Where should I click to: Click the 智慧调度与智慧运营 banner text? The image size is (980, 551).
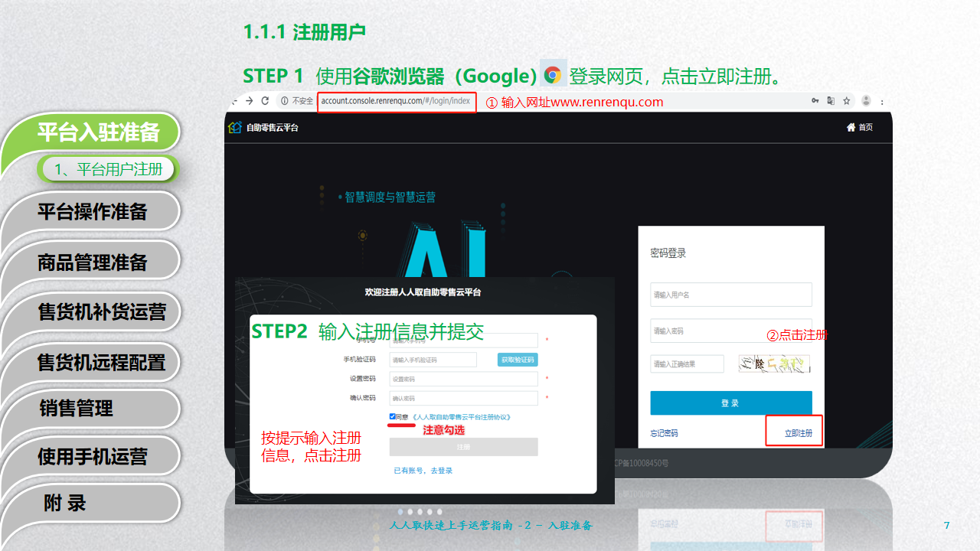click(x=390, y=197)
